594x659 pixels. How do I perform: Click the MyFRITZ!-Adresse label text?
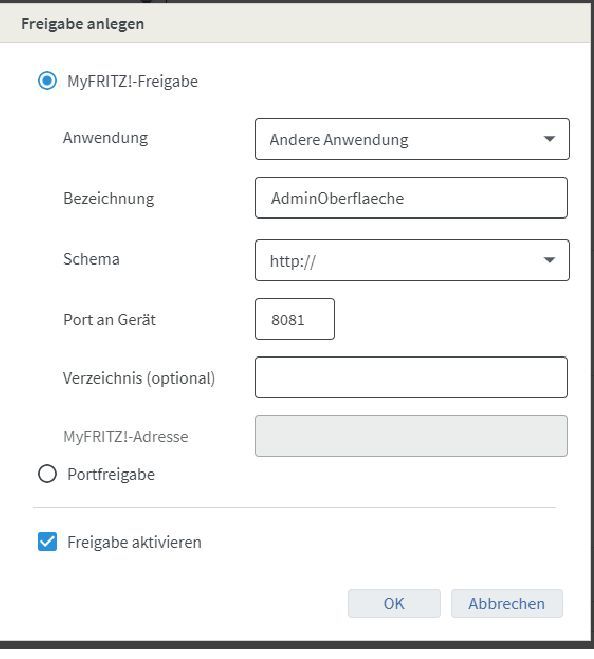click(x=126, y=437)
